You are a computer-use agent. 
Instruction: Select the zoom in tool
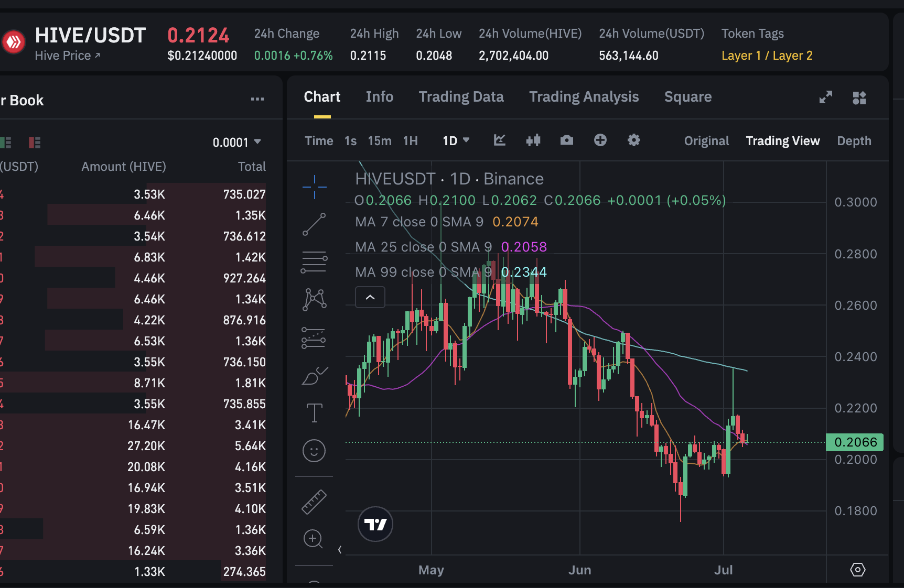click(313, 539)
